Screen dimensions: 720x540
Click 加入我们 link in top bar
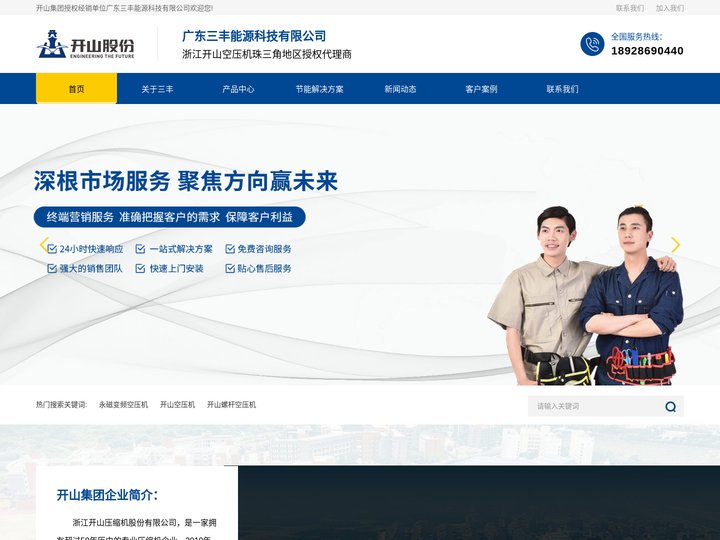point(669,8)
